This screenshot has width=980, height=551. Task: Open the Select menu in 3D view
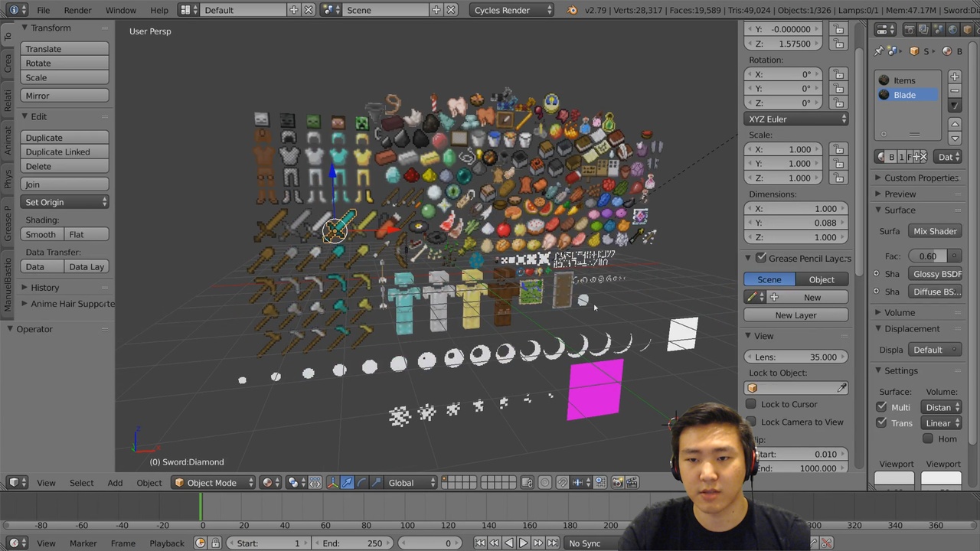(81, 483)
